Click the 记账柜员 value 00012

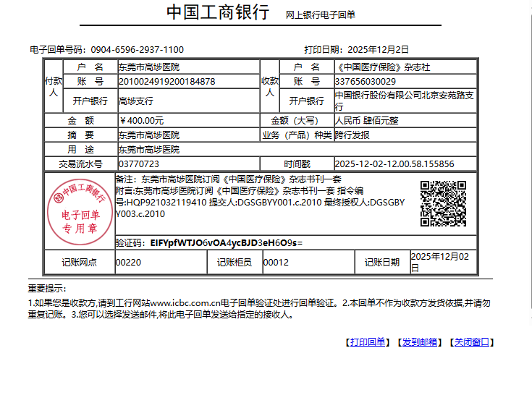click(x=276, y=263)
